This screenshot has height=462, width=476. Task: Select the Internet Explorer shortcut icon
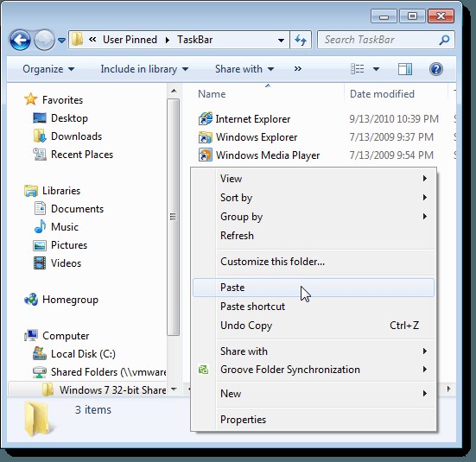tap(206, 118)
